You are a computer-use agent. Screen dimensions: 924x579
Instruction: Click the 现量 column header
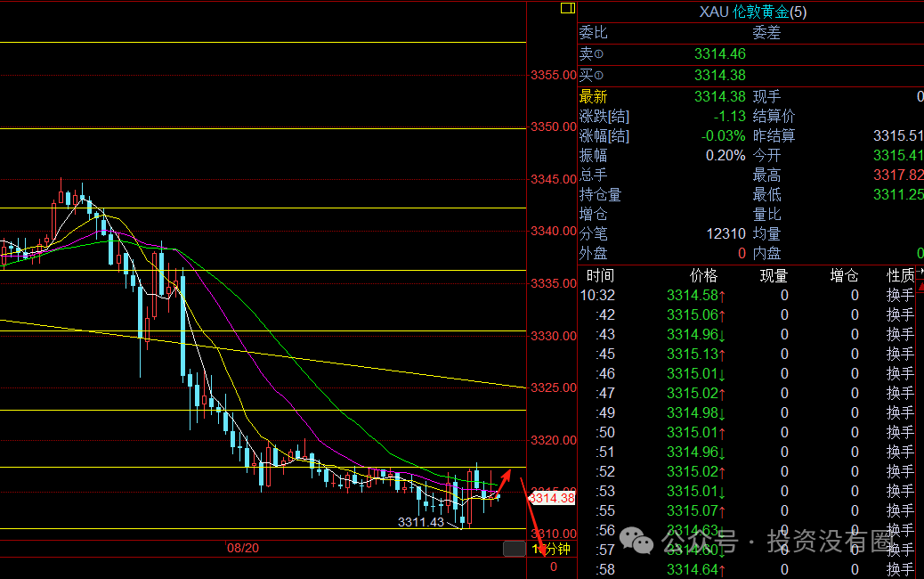point(774,275)
